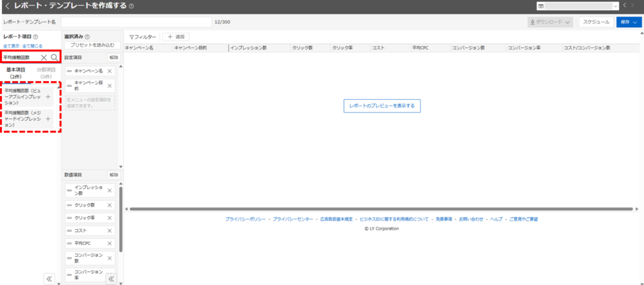Image resolution: width=644 pixels, height=285 pixels.
Task: Switch to the 基本項目 tab
Action: tap(16, 73)
